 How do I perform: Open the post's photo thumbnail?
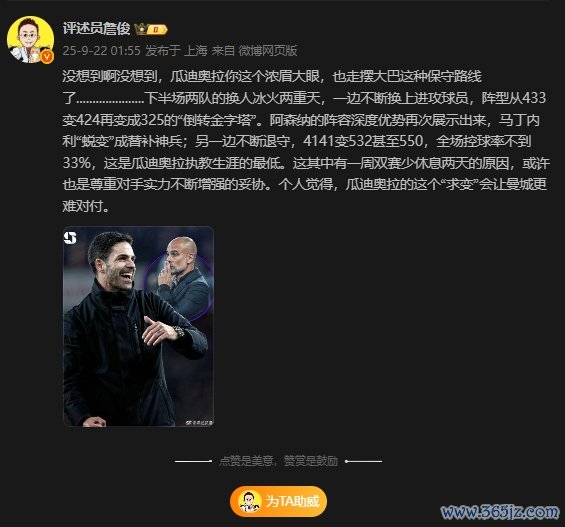coord(138,326)
